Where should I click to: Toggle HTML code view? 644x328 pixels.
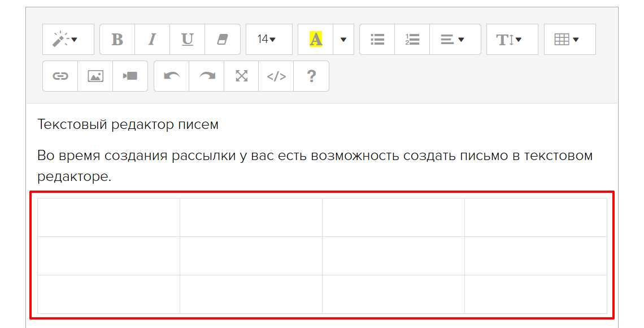tap(276, 76)
